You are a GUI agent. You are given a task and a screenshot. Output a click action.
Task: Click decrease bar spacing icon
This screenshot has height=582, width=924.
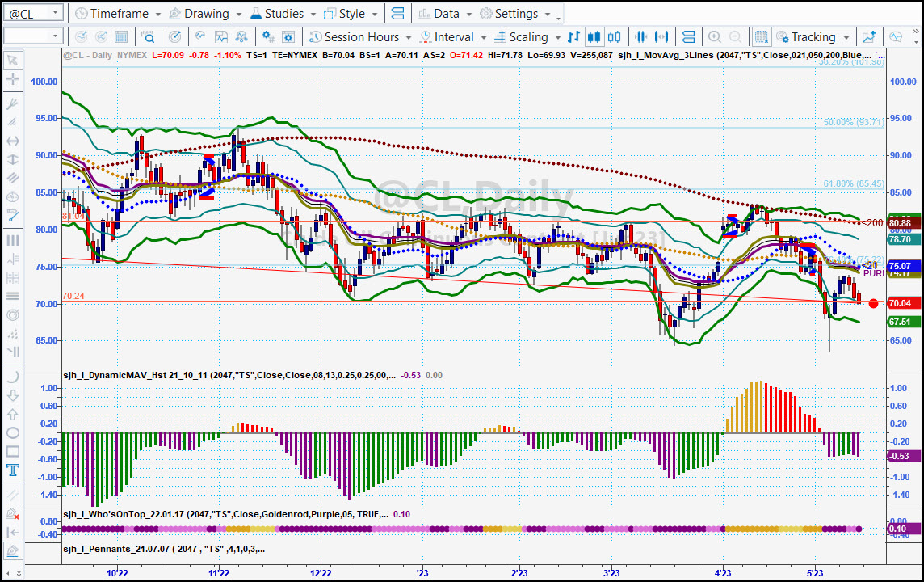coord(641,37)
